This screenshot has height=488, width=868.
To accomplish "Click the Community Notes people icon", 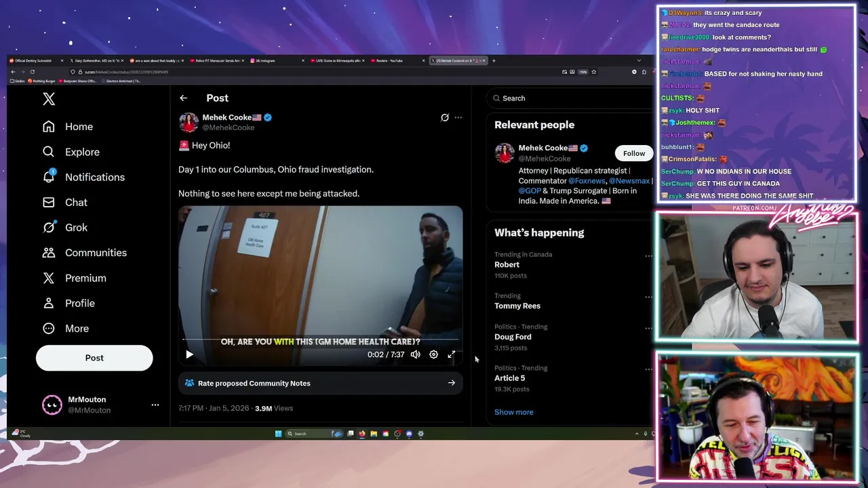I will pyautogui.click(x=189, y=383).
